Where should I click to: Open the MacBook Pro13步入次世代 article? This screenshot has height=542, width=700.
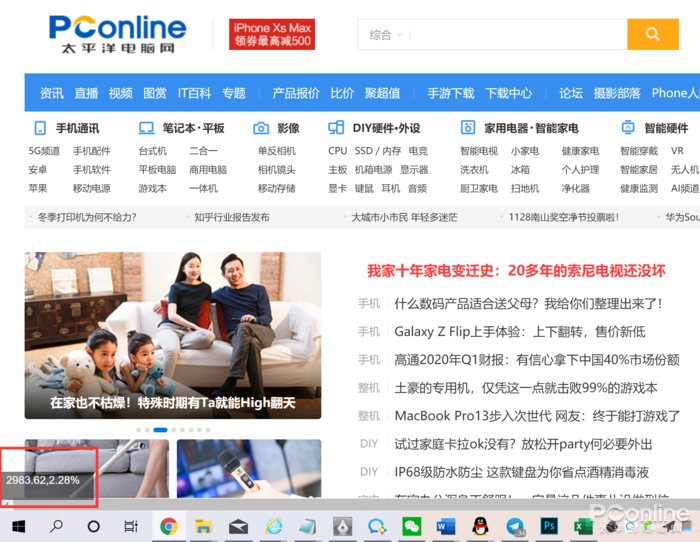537,416
